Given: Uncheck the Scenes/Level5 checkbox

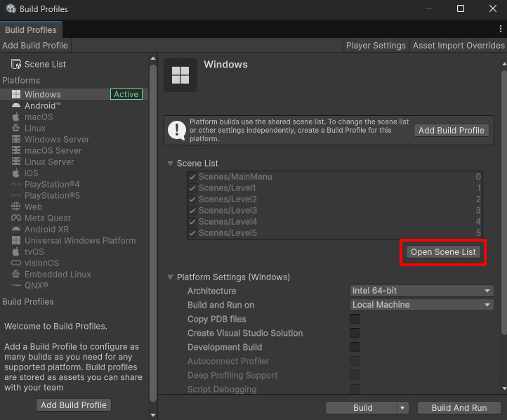Looking at the screenshot, I should (x=192, y=233).
